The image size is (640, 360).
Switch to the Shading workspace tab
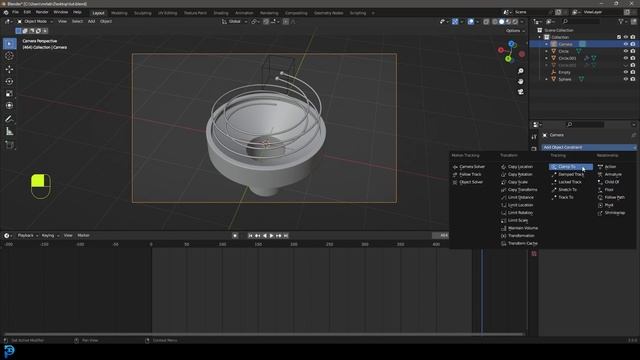tap(221, 13)
